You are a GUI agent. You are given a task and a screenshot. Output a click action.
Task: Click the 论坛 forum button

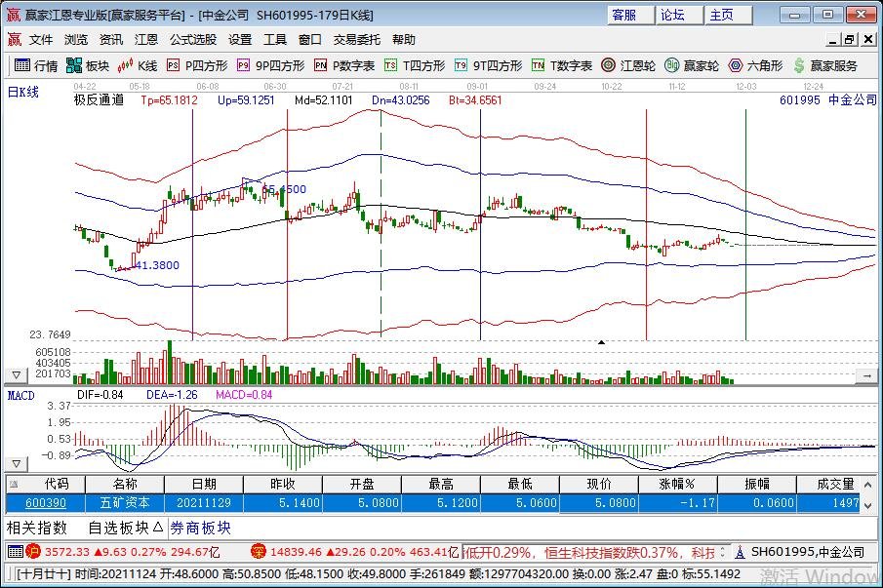pos(680,16)
